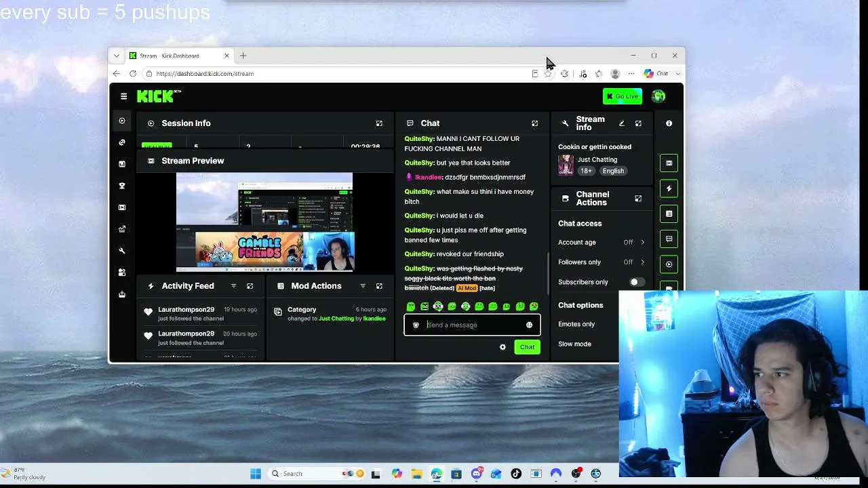The image size is (868, 488).
Task: Expand the Account age setting
Action: (601, 242)
